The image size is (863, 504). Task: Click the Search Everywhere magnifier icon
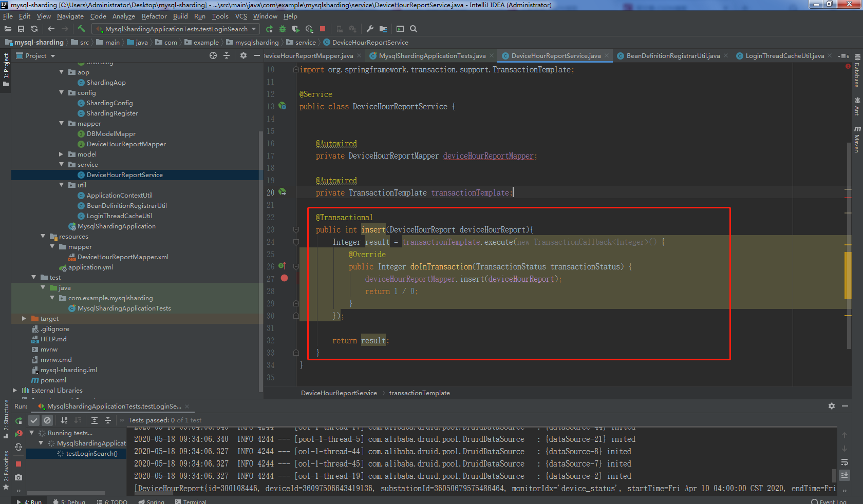pos(414,29)
